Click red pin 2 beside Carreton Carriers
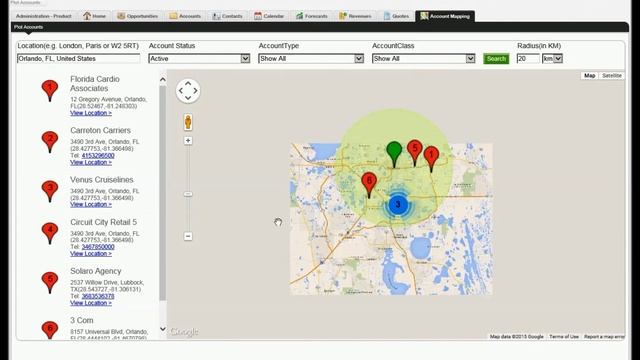The width and height of the screenshot is (640, 360). (x=50, y=142)
